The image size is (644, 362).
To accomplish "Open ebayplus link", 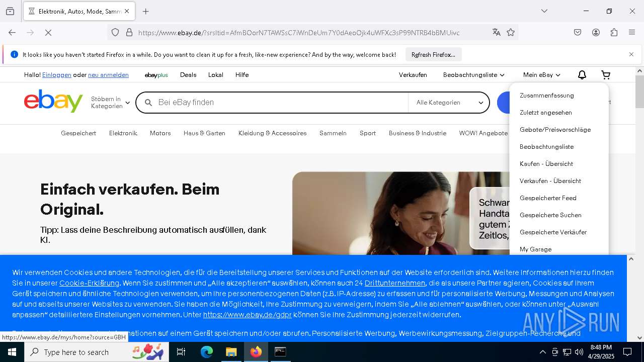I will coord(156,75).
